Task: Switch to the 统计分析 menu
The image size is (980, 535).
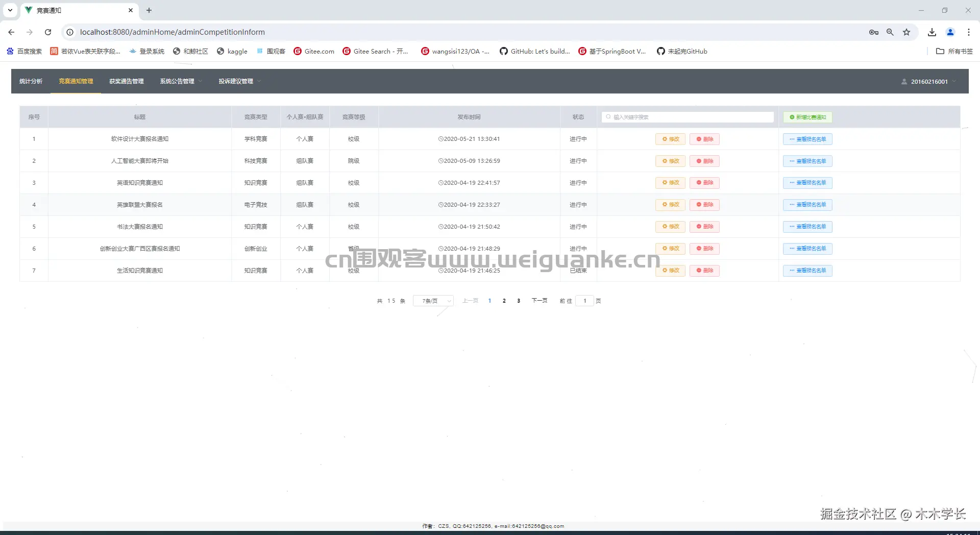Action: tap(31, 81)
